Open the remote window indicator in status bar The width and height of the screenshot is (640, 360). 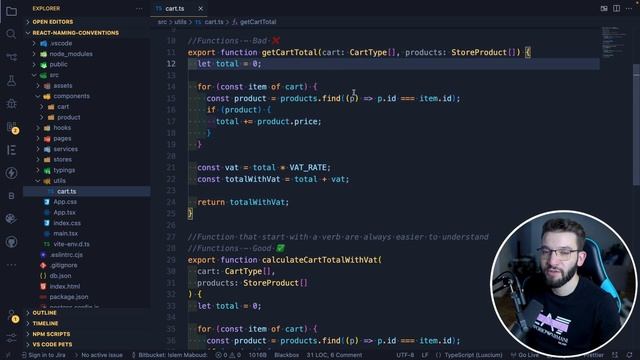pos(8,355)
